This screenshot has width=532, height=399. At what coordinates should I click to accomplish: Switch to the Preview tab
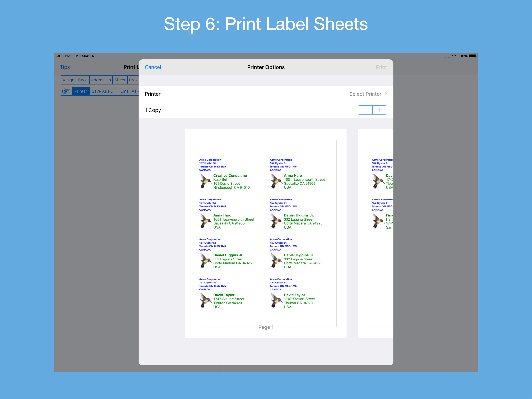click(133, 80)
